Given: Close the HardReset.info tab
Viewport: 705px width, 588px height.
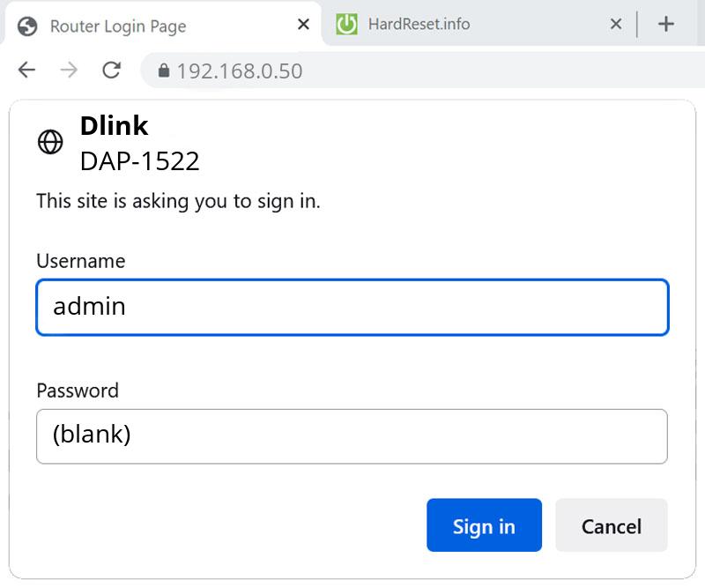Looking at the screenshot, I should tap(616, 25).
